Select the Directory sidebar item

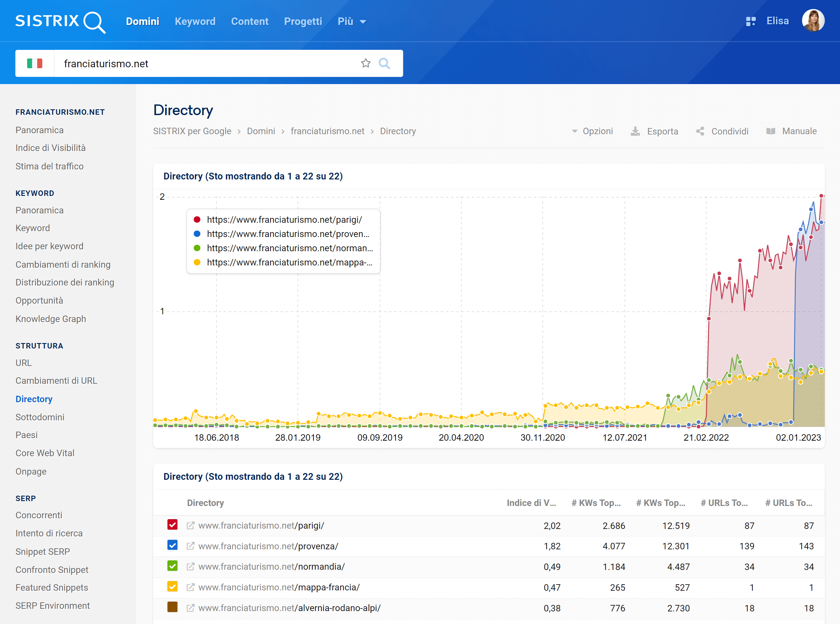[x=34, y=399]
